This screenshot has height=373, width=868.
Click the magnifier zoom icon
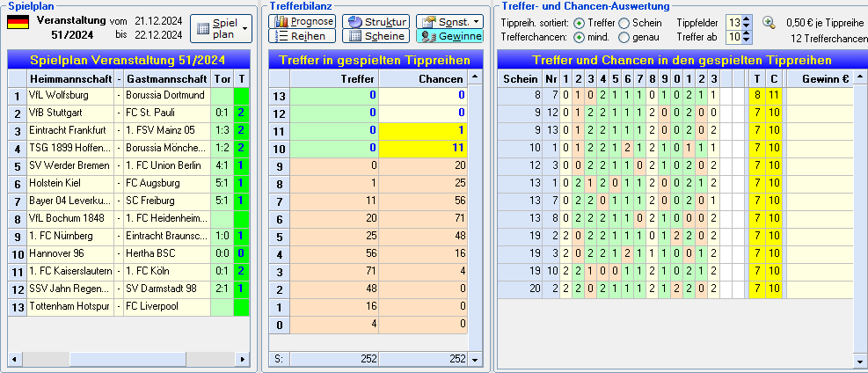point(769,22)
